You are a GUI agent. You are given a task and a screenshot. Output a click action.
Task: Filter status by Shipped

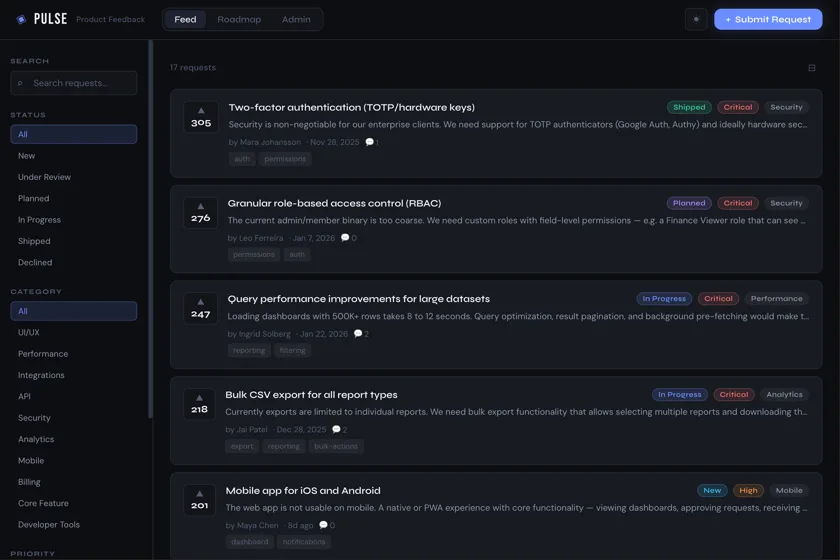tap(74, 241)
